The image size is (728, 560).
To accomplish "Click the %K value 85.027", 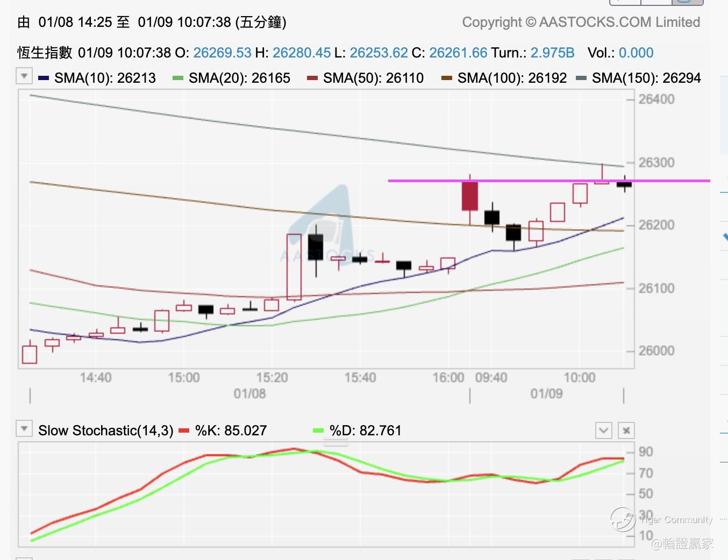I will [246, 430].
